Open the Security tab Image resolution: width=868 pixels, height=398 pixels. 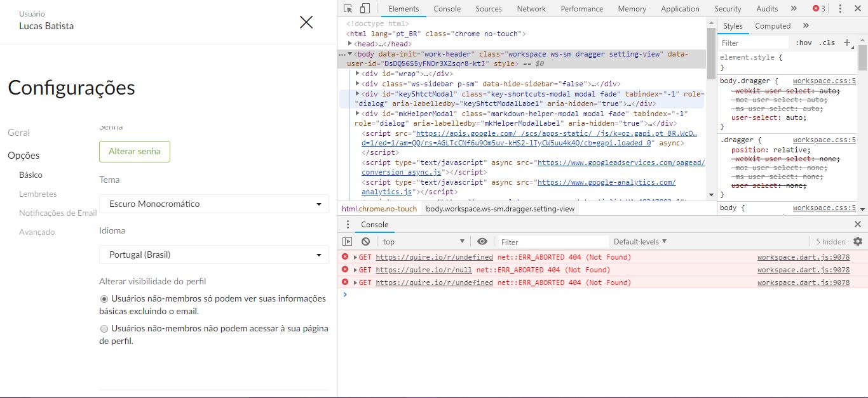(728, 9)
